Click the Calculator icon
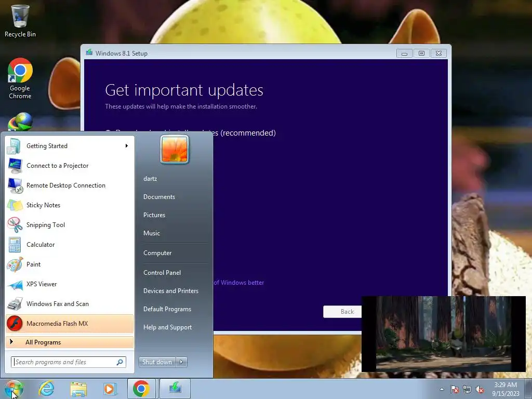 (15, 245)
